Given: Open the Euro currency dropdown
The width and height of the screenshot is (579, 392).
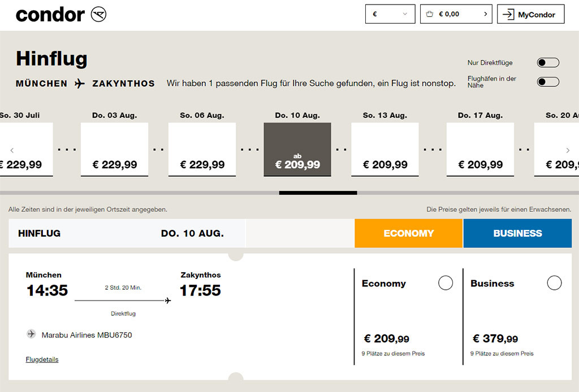Looking at the screenshot, I should point(390,14).
